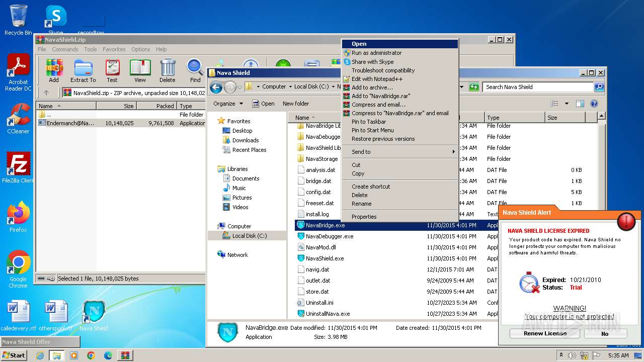Open WinRAR Commands menu

click(x=65, y=49)
